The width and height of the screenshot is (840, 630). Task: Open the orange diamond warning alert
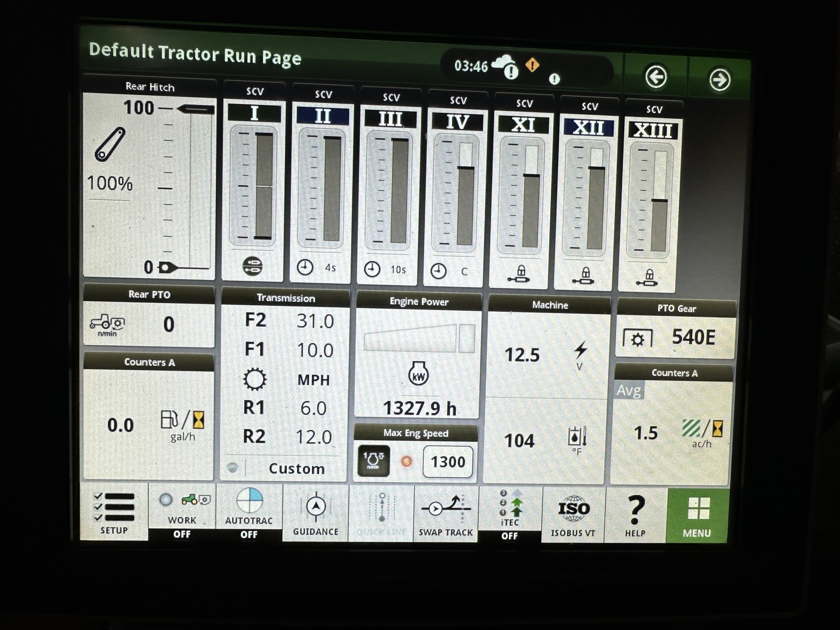[x=532, y=65]
